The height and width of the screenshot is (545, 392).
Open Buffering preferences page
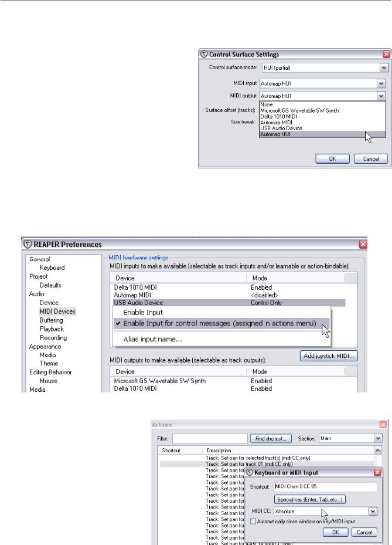[51, 320]
